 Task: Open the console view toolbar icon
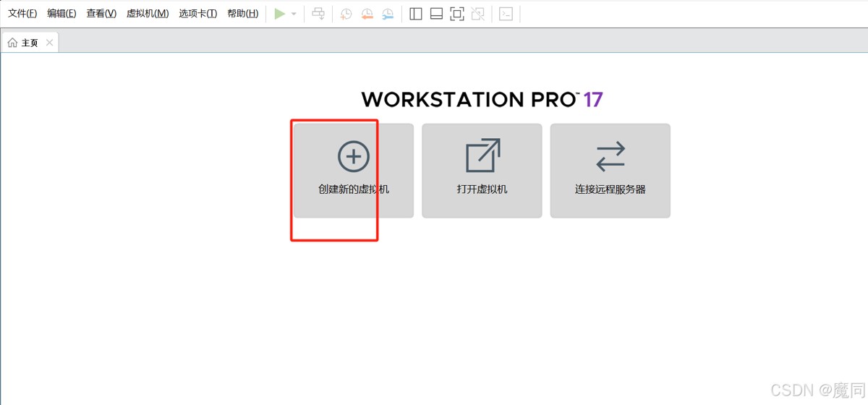pyautogui.click(x=506, y=14)
